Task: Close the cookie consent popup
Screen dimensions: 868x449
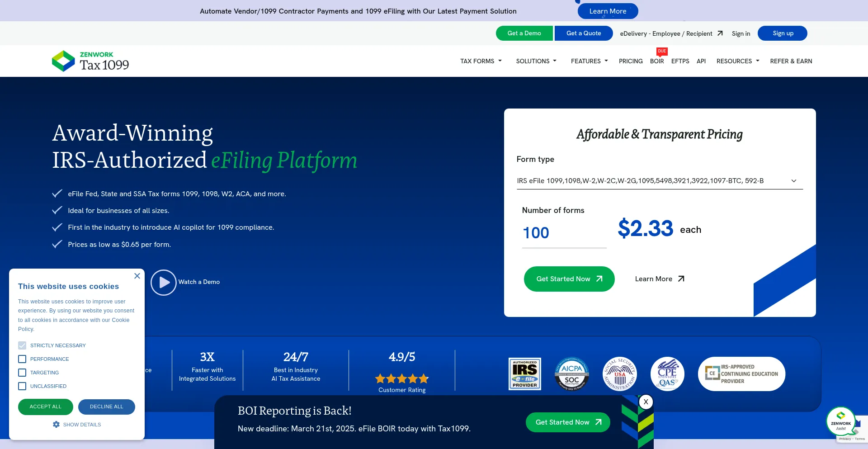Action: (x=137, y=276)
